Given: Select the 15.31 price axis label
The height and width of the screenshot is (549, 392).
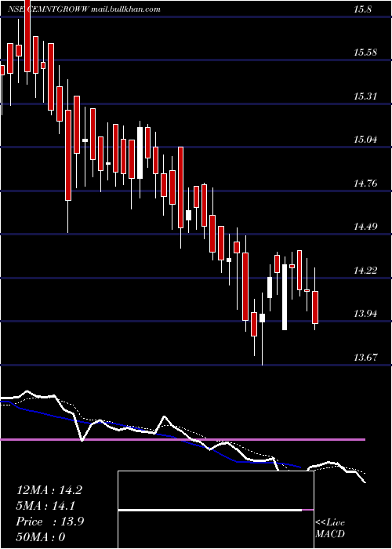Looking at the screenshot, I should (365, 96).
